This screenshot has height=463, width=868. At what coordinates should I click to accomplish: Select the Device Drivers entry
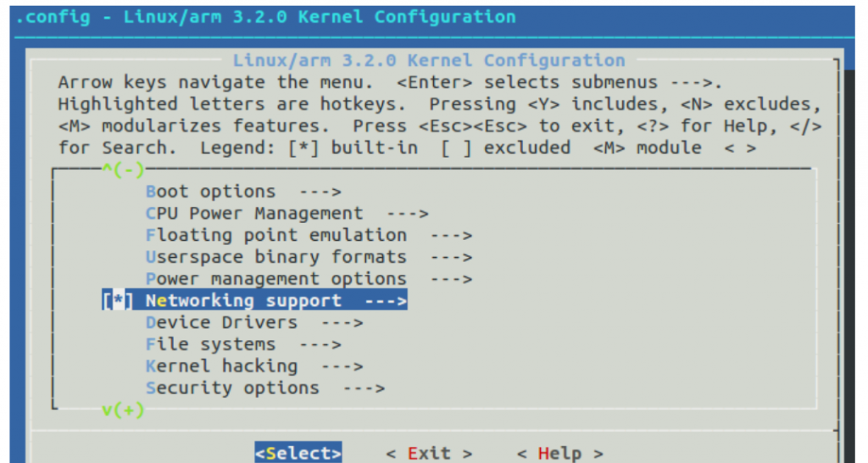[x=221, y=323]
